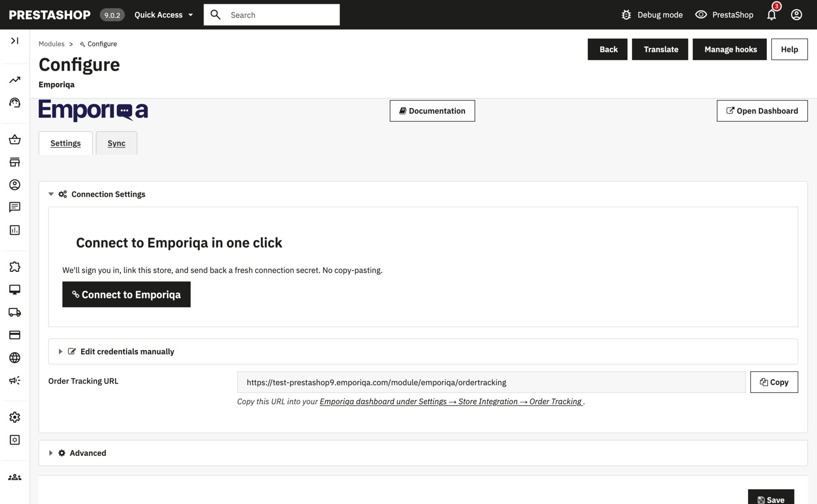View shop via PrestaShop eye icon

pos(701,14)
